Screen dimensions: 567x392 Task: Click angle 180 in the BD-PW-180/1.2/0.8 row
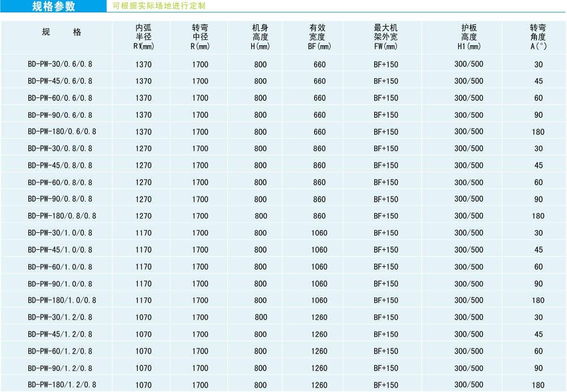[x=538, y=385]
